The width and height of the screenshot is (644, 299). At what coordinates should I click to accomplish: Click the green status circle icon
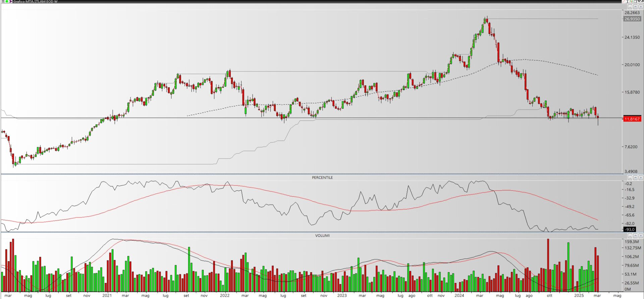[x=7, y=1]
